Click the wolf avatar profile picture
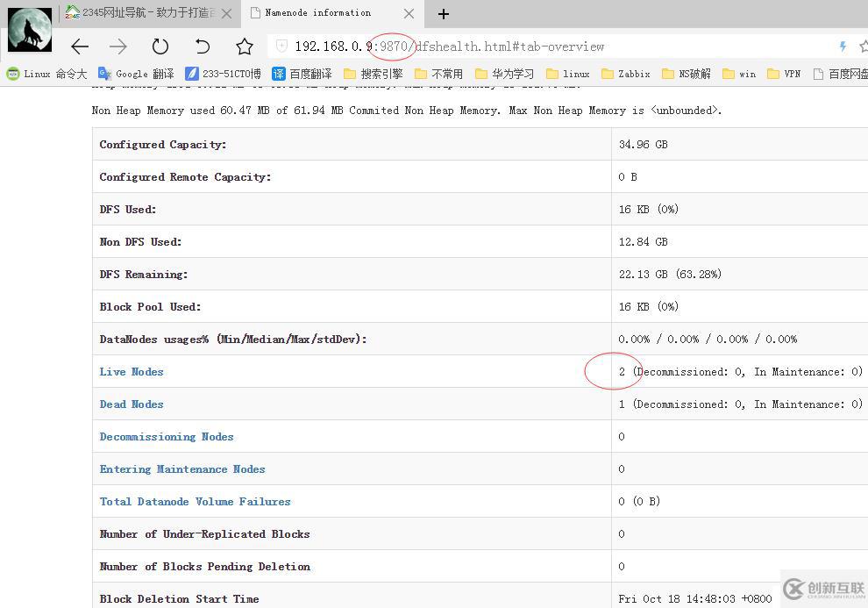868x608 pixels. click(x=30, y=29)
